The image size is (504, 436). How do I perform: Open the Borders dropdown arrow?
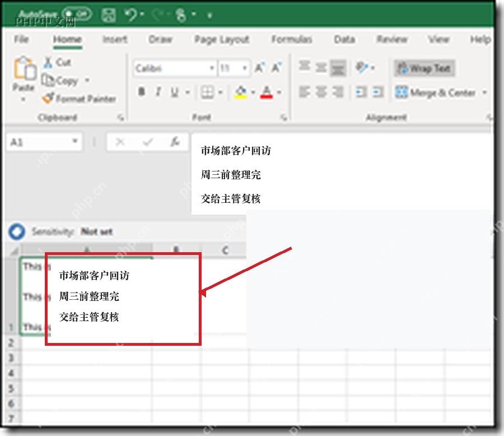pyautogui.click(x=221, y=92)
